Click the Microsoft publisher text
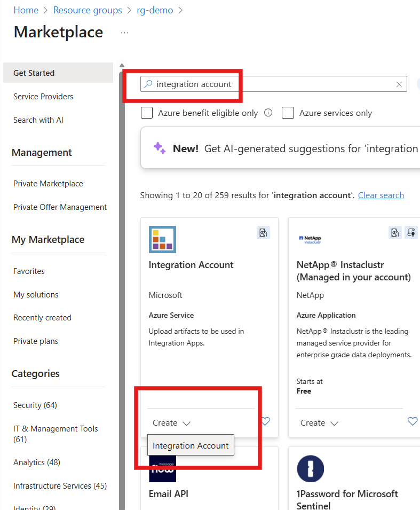The image size is (420, 510). point(165,295)
